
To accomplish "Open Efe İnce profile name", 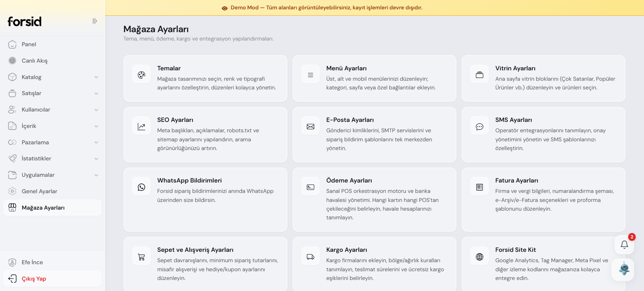I will point(32,262).
